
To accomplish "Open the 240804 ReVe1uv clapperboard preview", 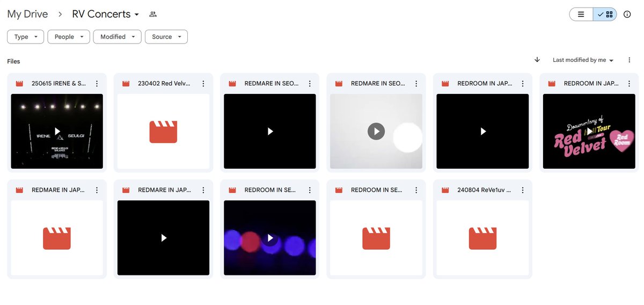I will tap(482, 238).
